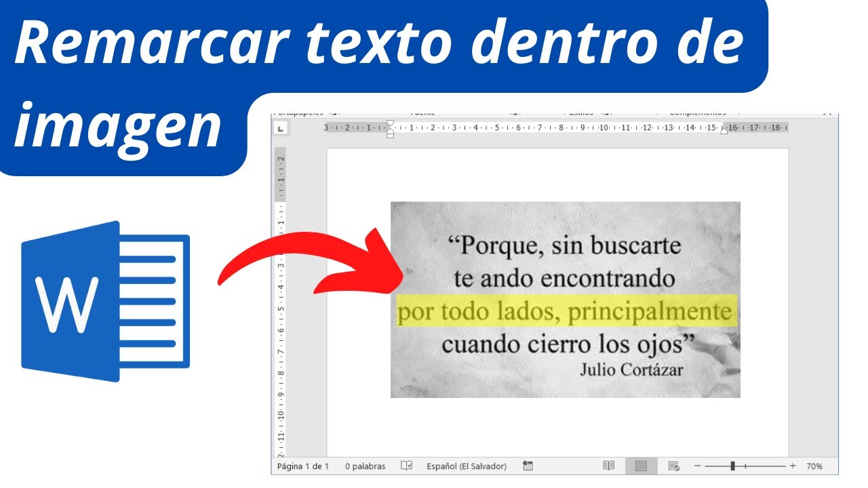Select the left indent square marker on ruler
The image size is (868, 488).
click(390, 135)
